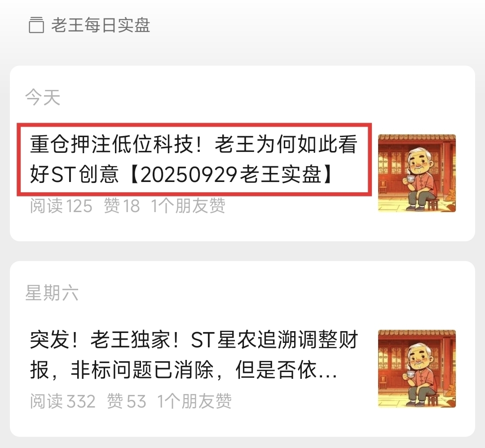Click 1个朋友赞 under today's article
The height and width of the screenshot is (448, 485).
click(x=188, y=206)
